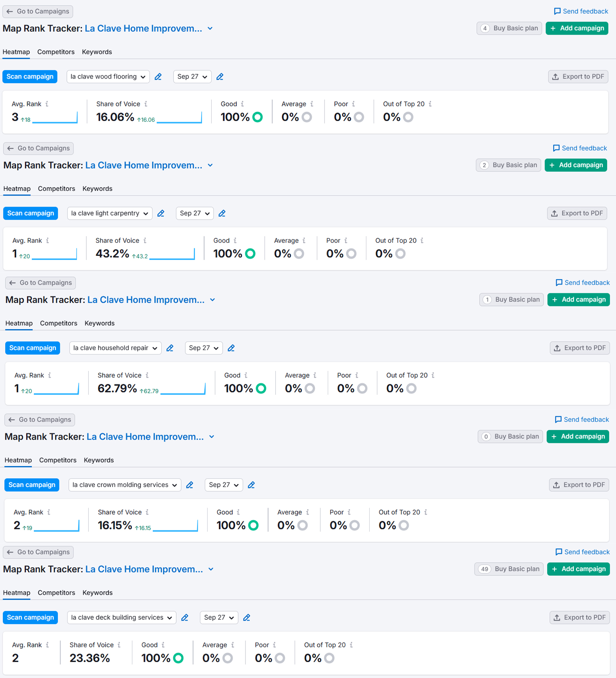Click edit pencil after la clave crown molding services
This screenshot has height=678, width=616.
click(190, 485)
